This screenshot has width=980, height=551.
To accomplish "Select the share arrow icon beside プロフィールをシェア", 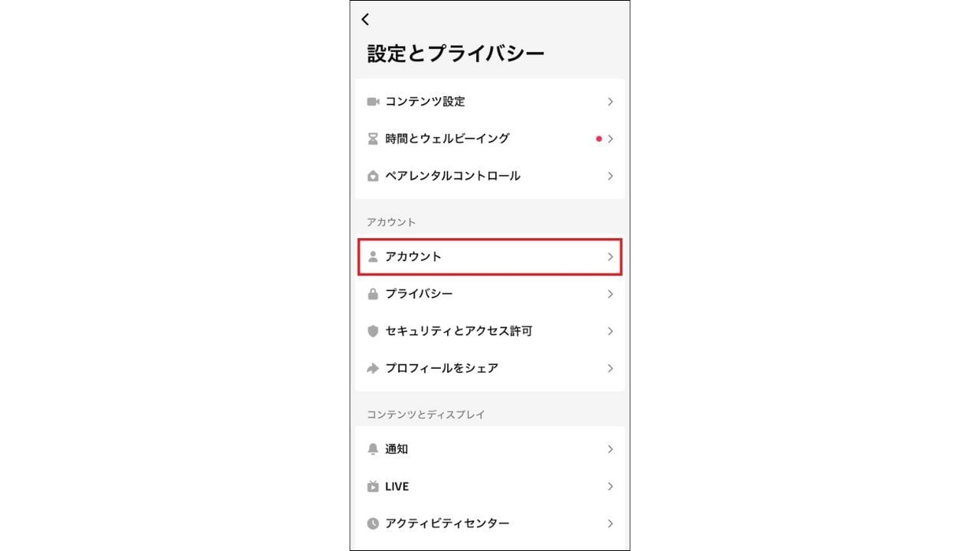I will 372,368.
